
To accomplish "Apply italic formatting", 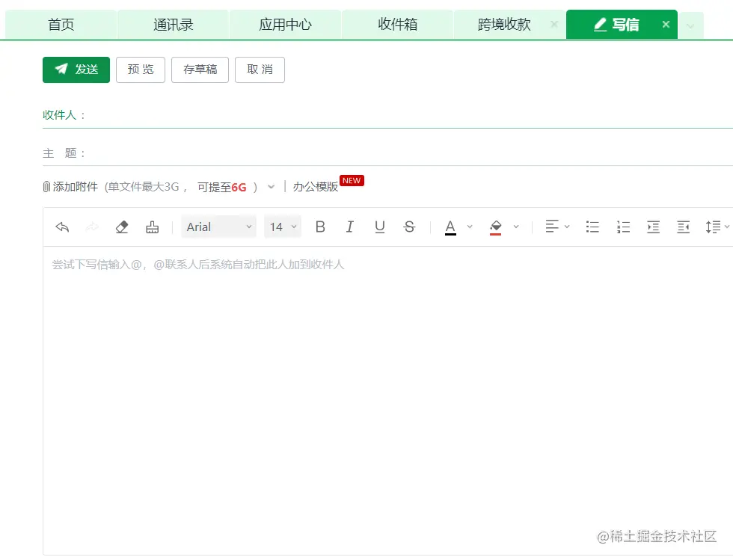I will (349, 227).
